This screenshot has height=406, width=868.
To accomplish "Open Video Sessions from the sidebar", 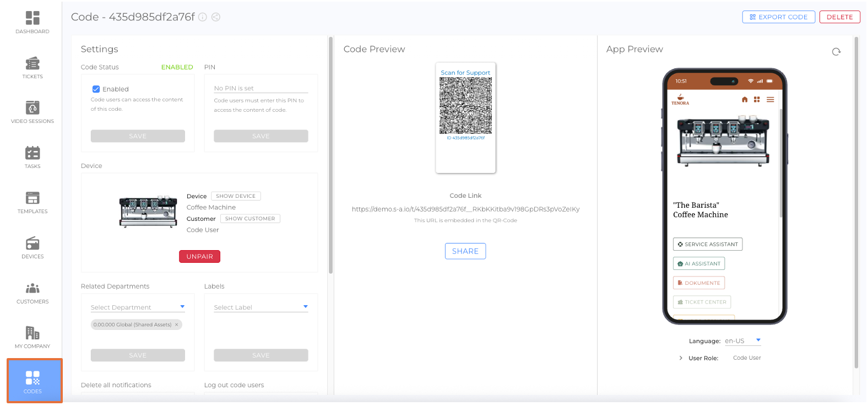I will pyautogui.click(x=32, y=112).
